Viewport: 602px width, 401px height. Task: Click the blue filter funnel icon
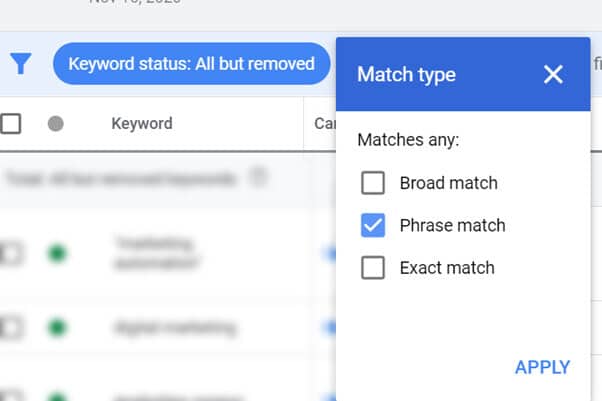click(x=20, y=63)
